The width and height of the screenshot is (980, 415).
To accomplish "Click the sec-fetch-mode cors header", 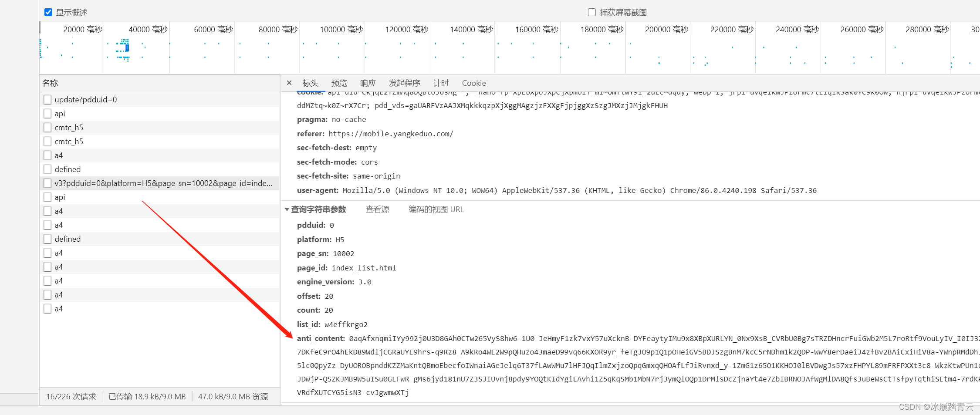I will [x=337, y=162].
